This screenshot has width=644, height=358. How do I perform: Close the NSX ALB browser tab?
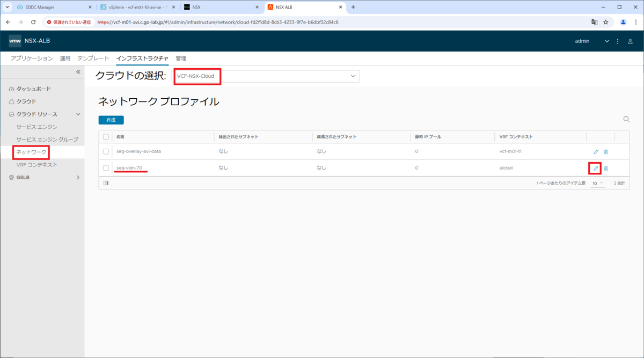[x=341, y=7]
